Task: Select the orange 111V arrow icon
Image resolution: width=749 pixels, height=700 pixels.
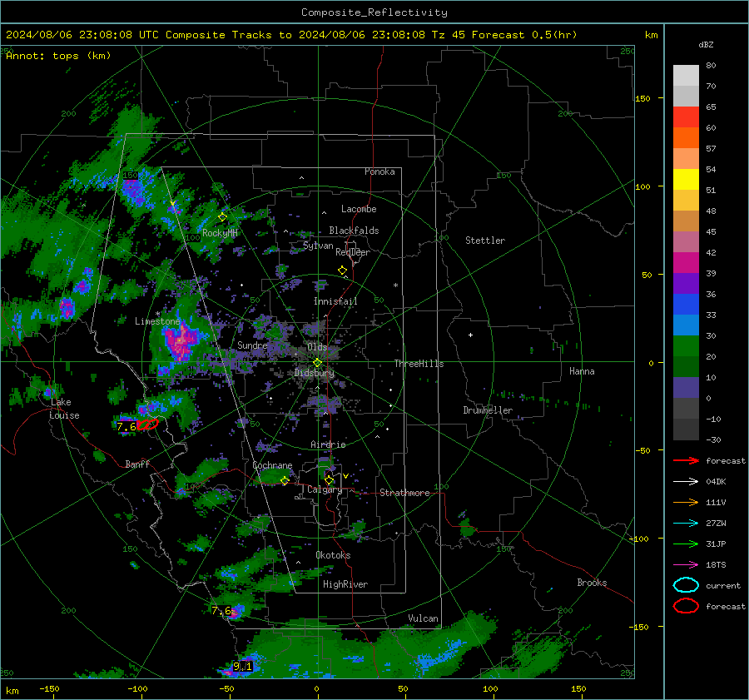Action: [x=686, y=502]
